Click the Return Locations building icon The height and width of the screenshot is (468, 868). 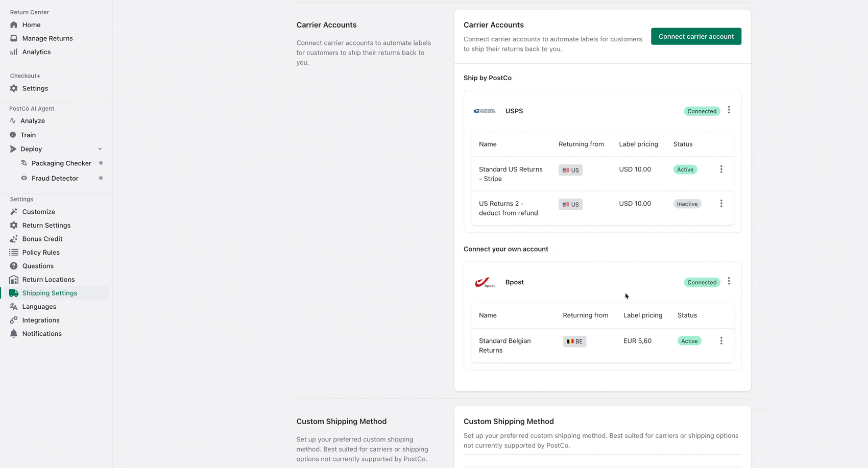click(x=14, y=280)
